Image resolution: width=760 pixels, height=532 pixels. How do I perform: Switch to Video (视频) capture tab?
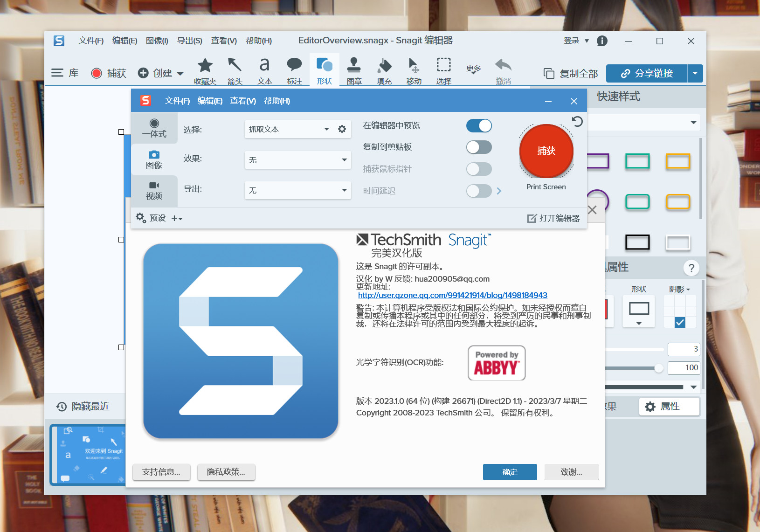tap(154, 191)
